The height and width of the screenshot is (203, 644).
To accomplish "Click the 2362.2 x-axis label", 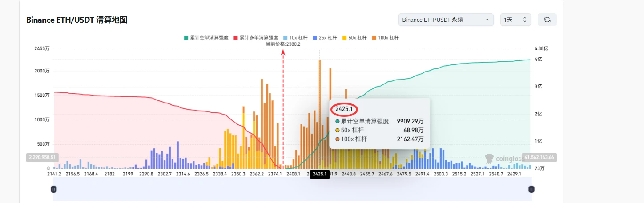I will click(257, 174).
